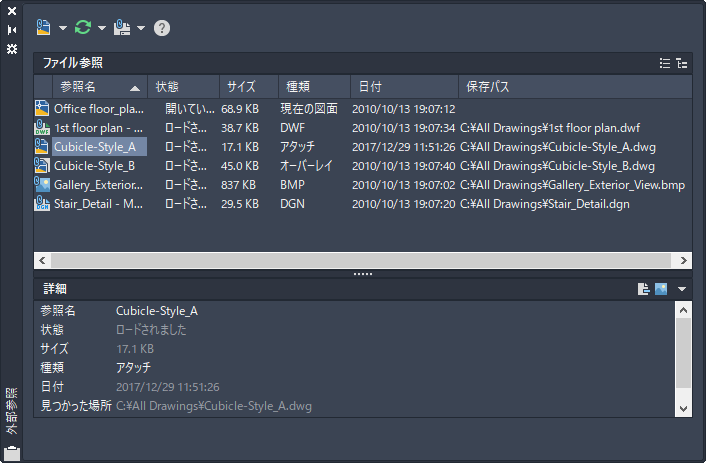Click the right arrow of horizontal scrollbar

[683, 260]
